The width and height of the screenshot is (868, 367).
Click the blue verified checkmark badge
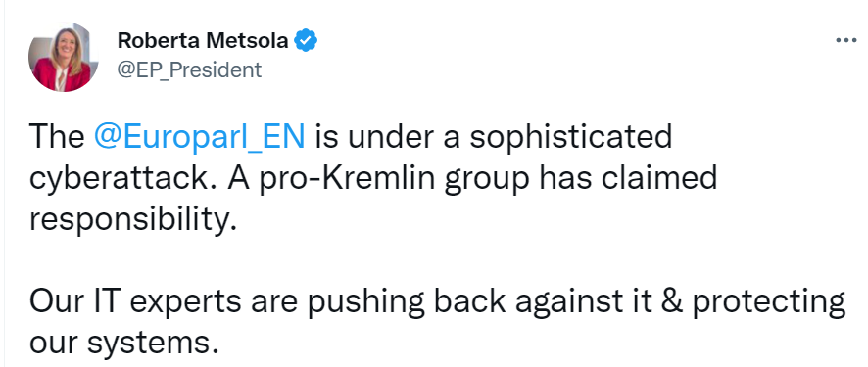coord(305,41)
